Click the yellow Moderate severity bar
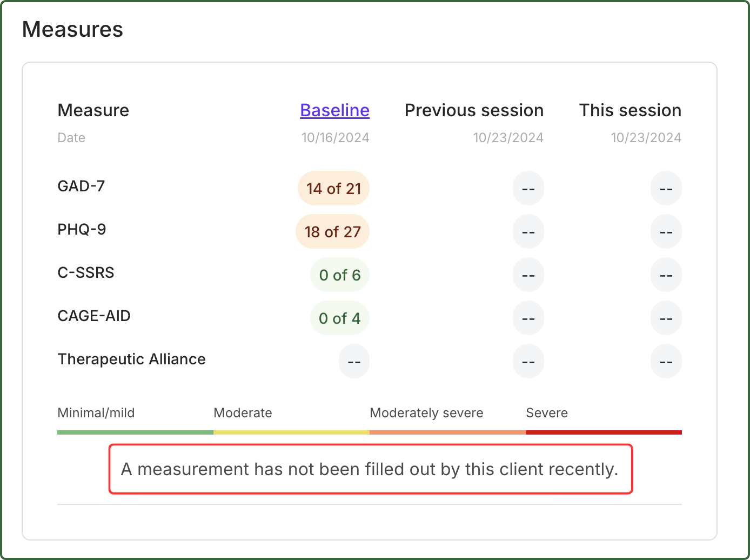This screenshot has width=750, height=560. (291, 432)
